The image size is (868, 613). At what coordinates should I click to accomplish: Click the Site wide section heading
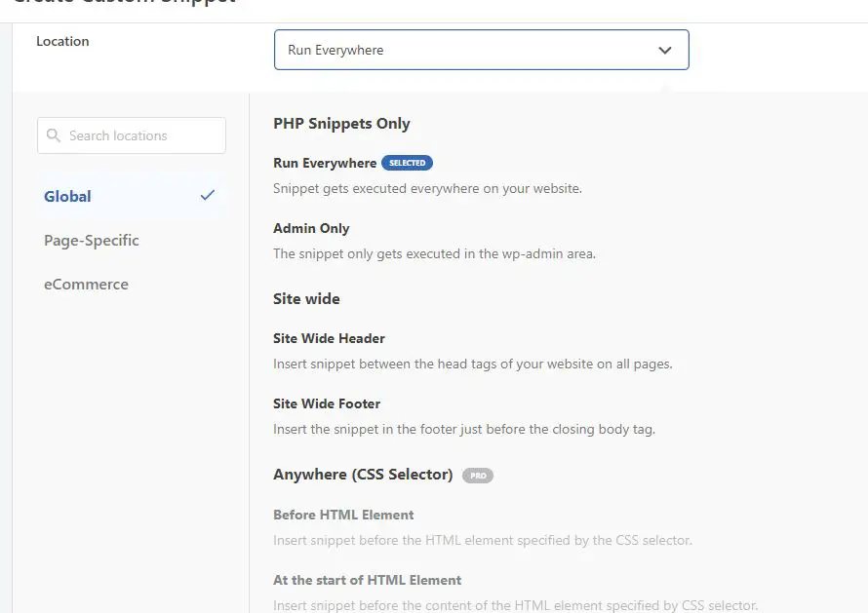pos(306,298)
